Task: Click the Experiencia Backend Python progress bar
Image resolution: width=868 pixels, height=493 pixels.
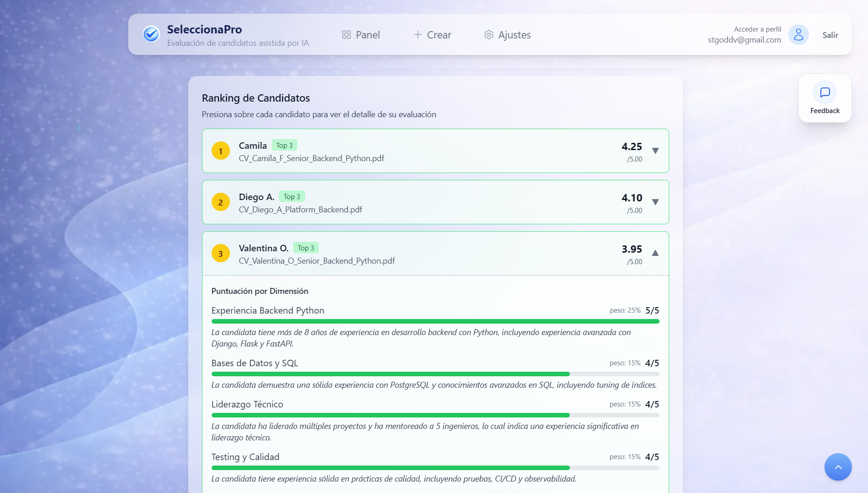Action: click(x=435, y=321)
